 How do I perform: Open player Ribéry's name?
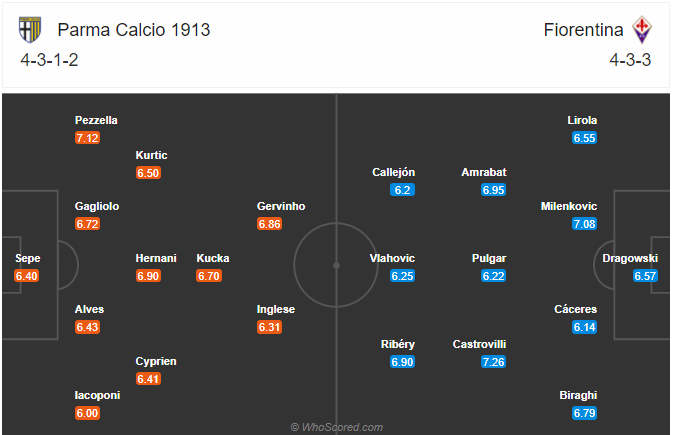pyautogui.click(x=398, y=344)
